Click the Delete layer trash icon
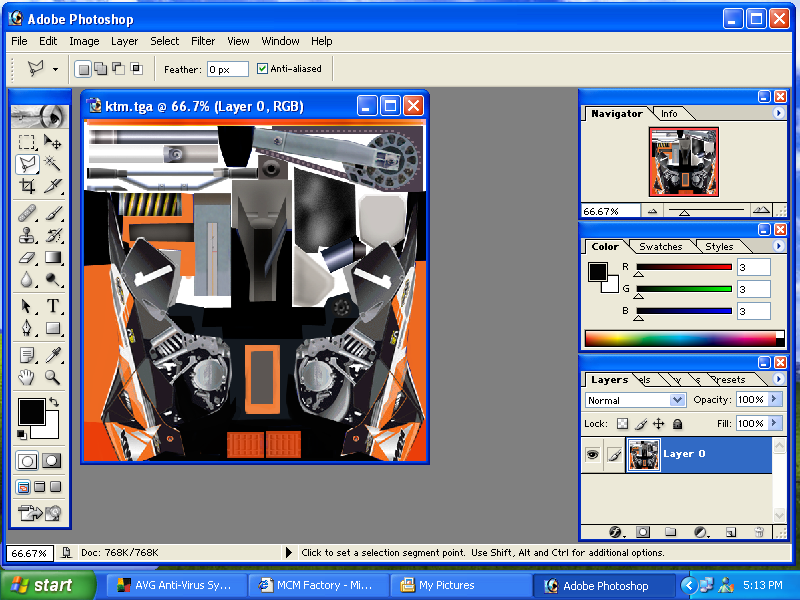The image size is (800, 600). [759, 532]
